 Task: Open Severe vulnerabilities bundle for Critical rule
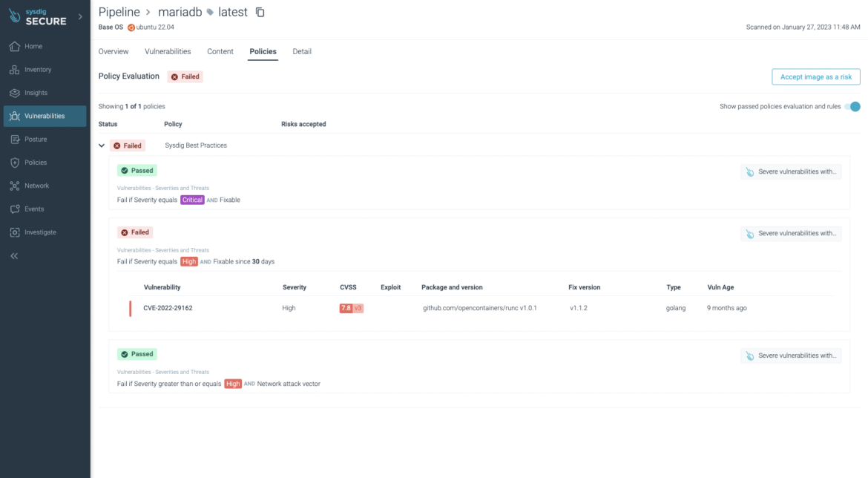[x=791, y=171]
